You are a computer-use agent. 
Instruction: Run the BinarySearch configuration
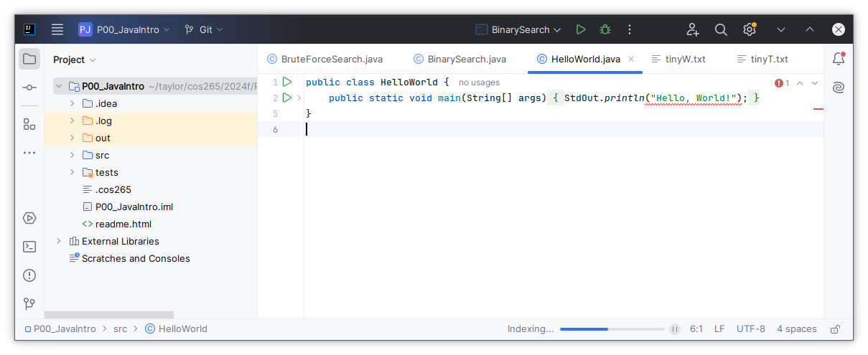[x=581, y=29]
